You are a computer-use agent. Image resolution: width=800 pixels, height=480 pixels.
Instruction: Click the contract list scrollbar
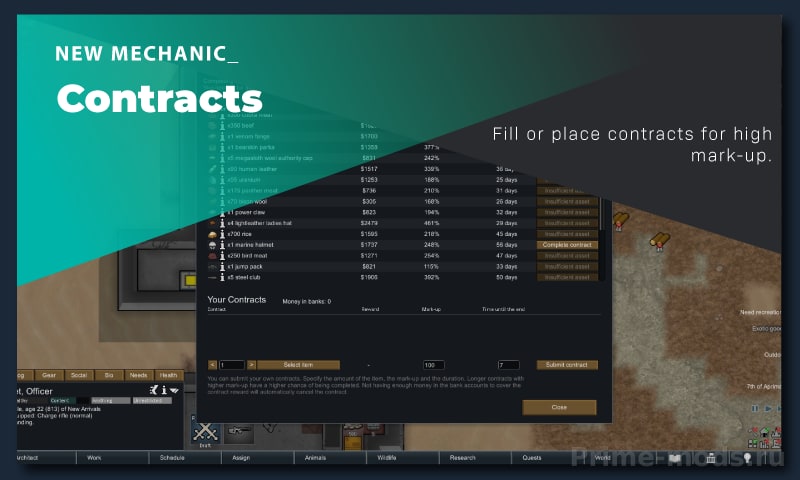click(x=603, y=214)
